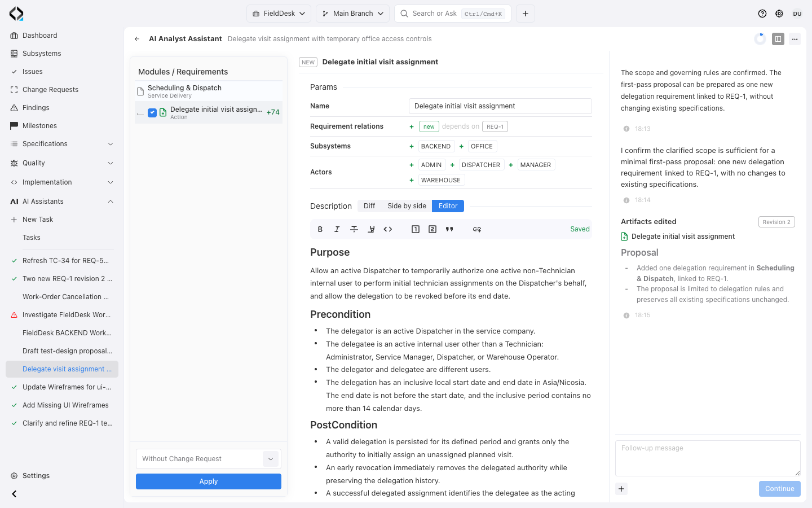The image size is (812, 508).
Task: Expand the Implementation sidebar section
Action: pos(62,182)
